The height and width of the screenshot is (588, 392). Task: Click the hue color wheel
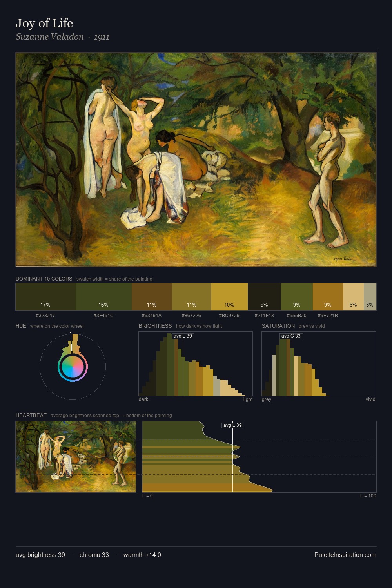[73, 367]
